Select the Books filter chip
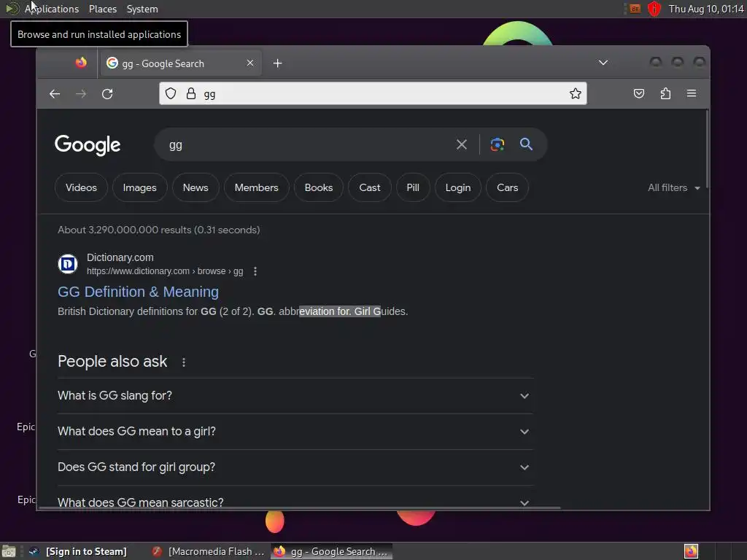 pyautogui.click(x=319, y=187)
